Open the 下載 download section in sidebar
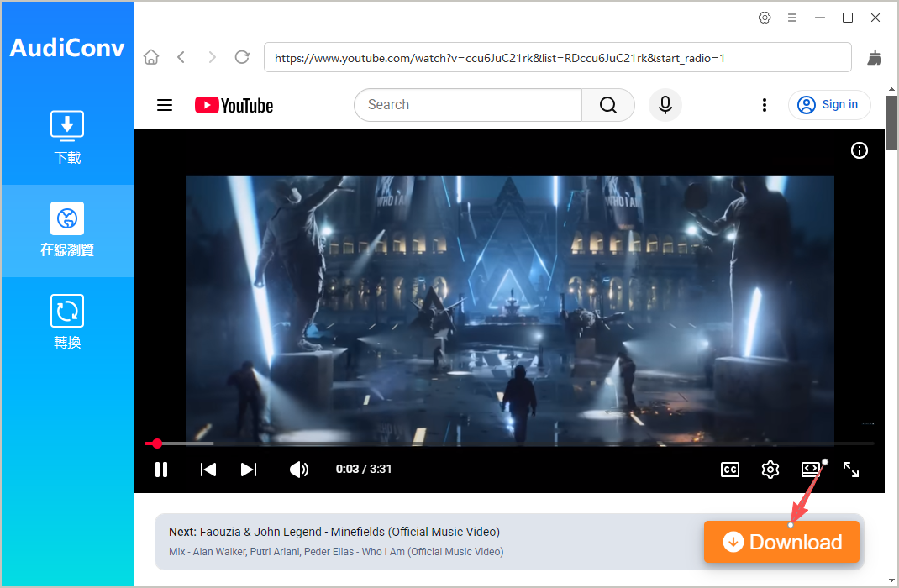This screenshot has height=588, width=899. tap(67, 138)
